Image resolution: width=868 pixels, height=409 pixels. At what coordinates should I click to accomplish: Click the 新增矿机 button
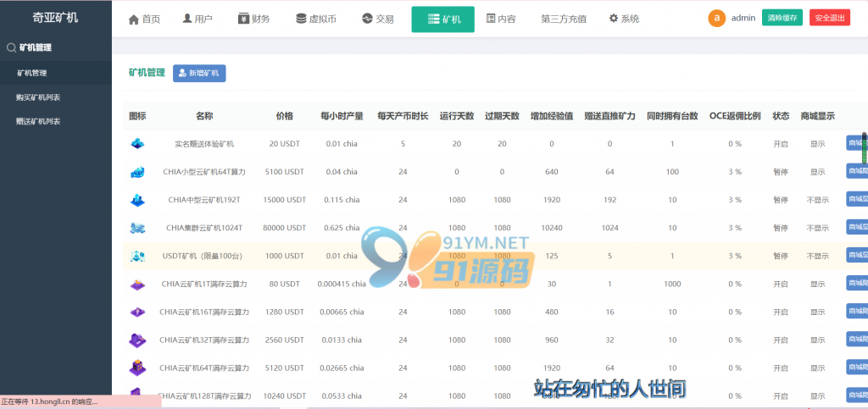[199, 73]
